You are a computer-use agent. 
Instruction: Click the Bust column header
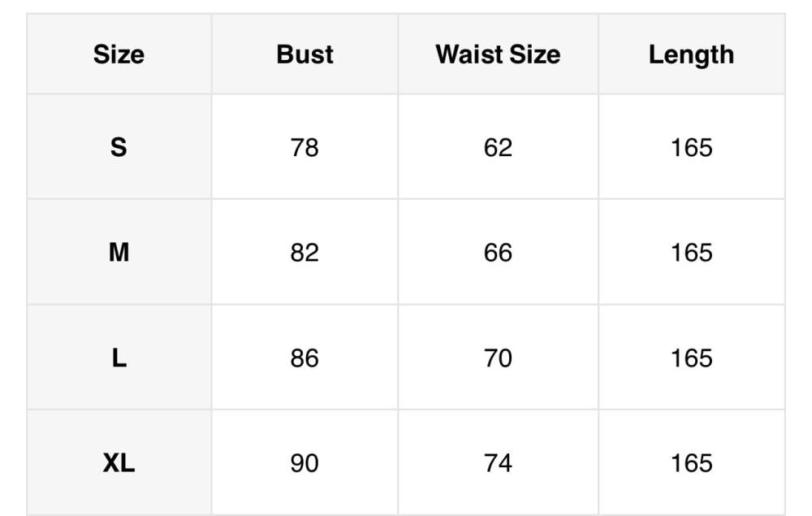pyautogui.click(x=304, y=54)
